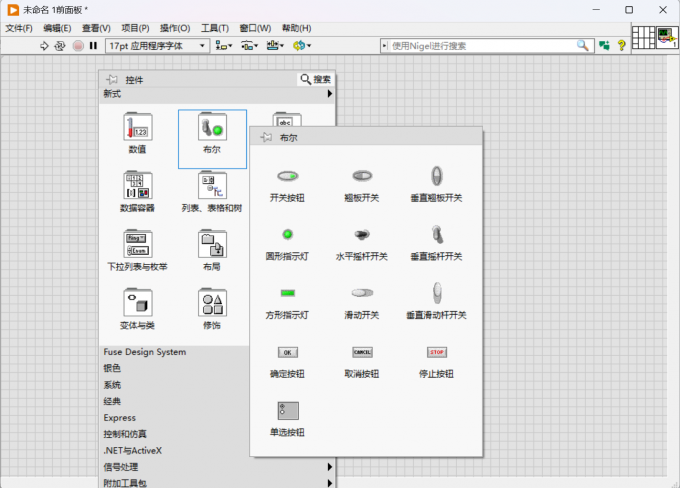
Task: Open the 项目(P) menu
Action: tap(135, 28)
